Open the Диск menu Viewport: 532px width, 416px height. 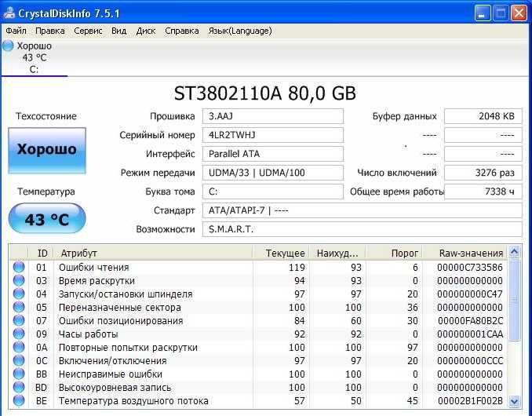click(x=145, y=31)
